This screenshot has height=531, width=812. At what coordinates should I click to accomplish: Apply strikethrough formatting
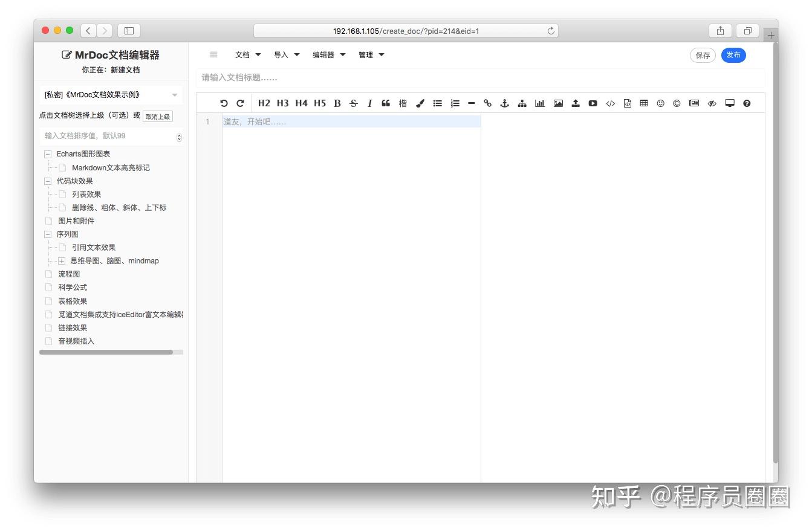pyautogui.click(x=353, y=103)
